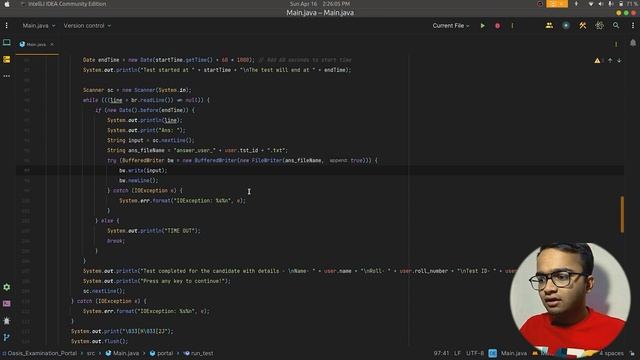Run the current file with green play
Screen dimensions: 640x360
pos(482,26)
